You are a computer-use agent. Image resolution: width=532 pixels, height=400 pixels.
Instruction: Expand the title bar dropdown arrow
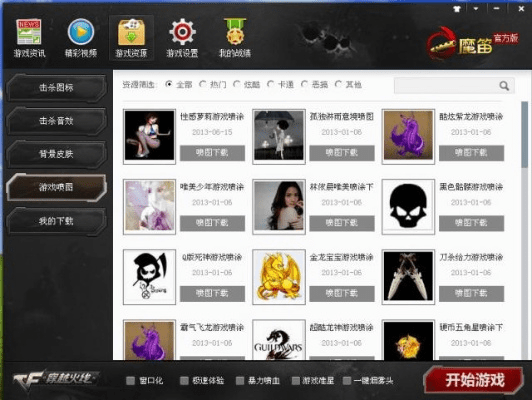[x=476, y=8]
